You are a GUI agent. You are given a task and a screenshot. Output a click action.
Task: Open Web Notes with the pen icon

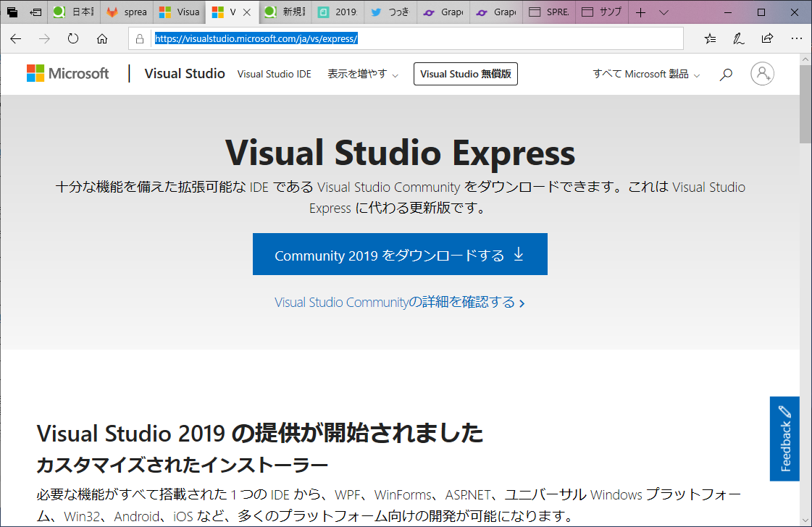[738, 38]
